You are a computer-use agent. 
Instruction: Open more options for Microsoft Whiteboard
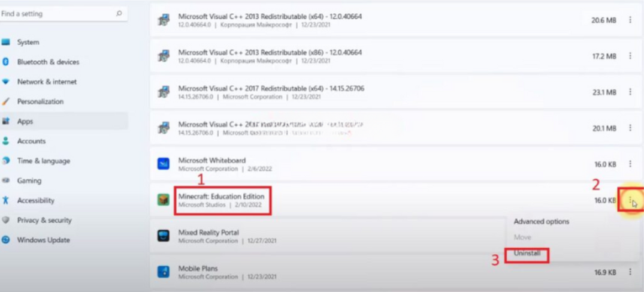630,164
